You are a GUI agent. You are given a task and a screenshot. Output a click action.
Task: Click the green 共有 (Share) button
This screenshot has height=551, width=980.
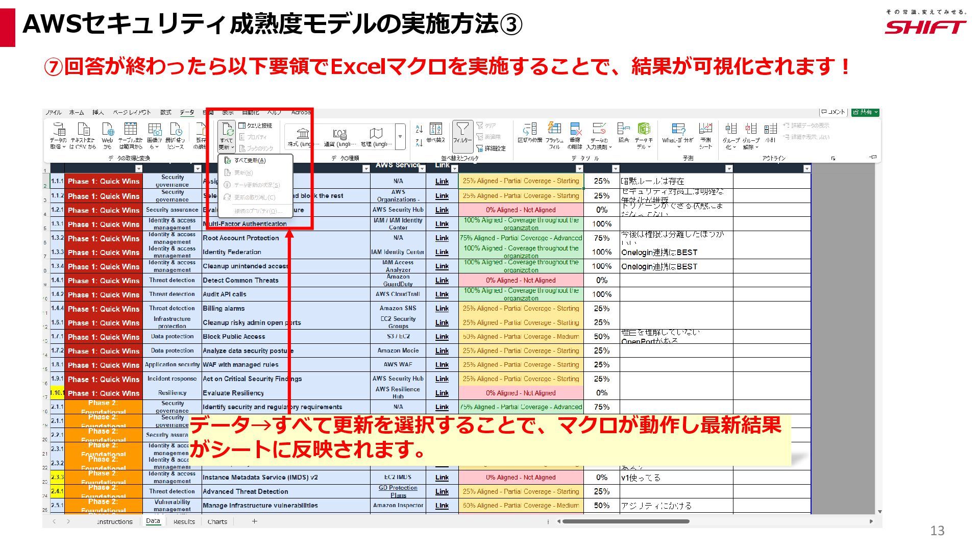click(865, 112)
